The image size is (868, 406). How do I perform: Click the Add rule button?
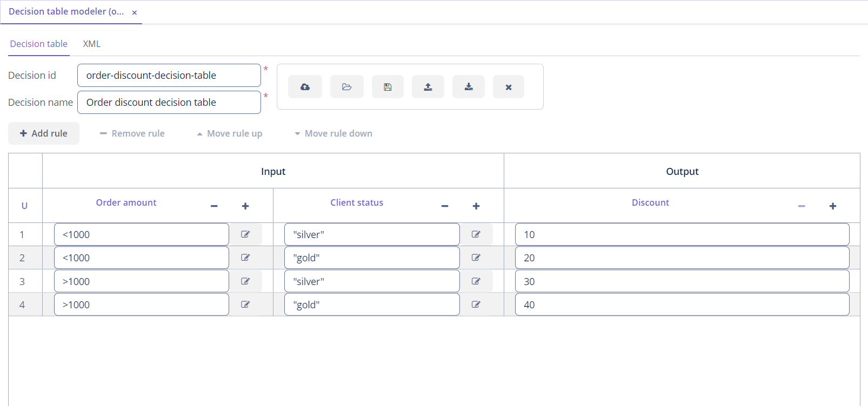(44, 133)
